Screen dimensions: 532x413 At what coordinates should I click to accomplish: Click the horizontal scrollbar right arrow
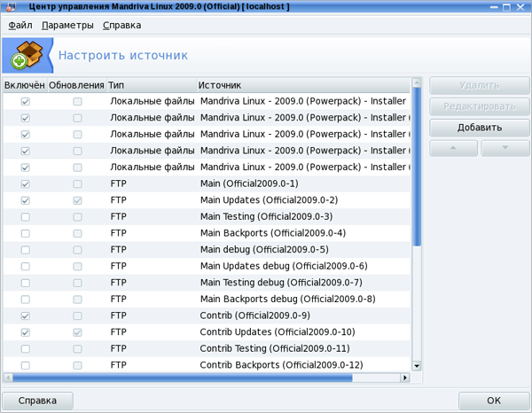coord(405,378)
